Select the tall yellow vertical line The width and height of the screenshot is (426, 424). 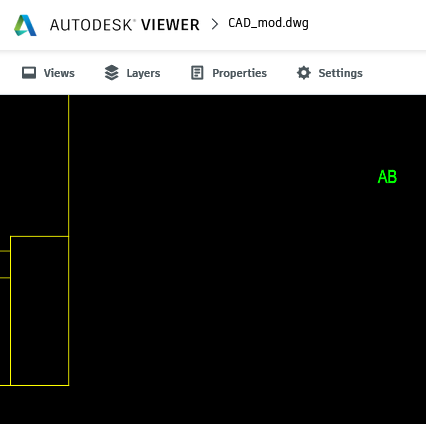point(69,166)
